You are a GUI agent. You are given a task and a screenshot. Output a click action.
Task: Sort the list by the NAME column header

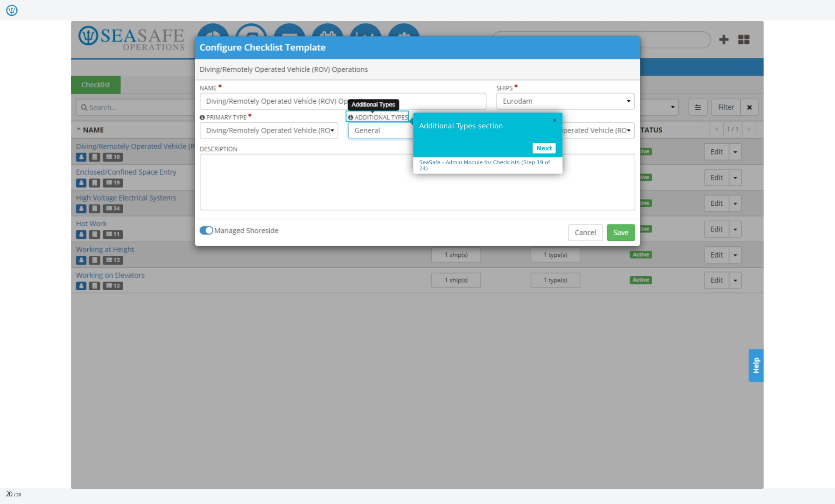(93, 130)
